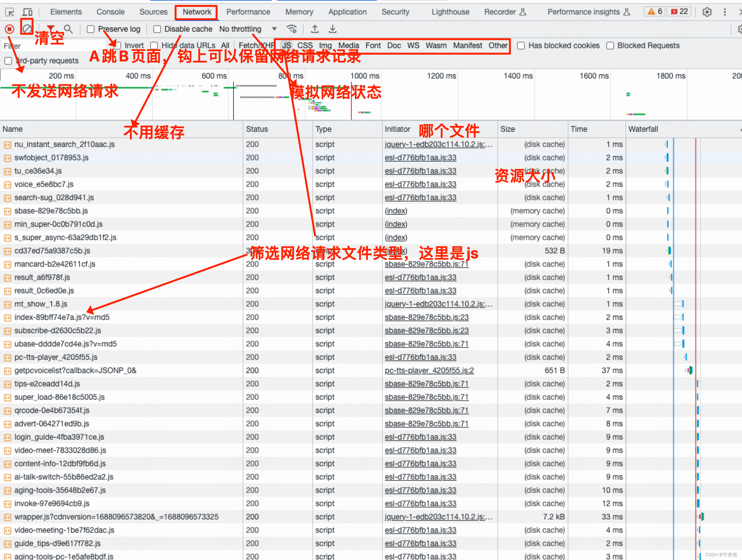The height and width of the screenshot is (560, 742).
Task: Open the Sources tab
Action: (x=153, y=12)
